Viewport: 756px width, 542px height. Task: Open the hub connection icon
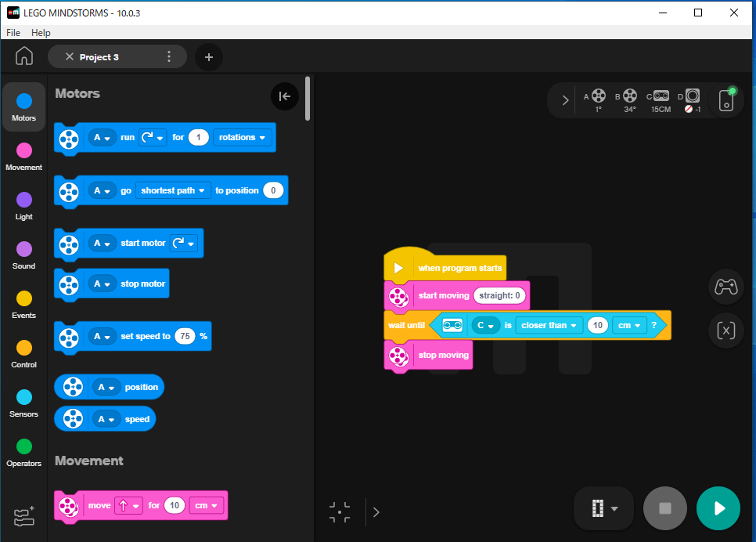(726, 100)
